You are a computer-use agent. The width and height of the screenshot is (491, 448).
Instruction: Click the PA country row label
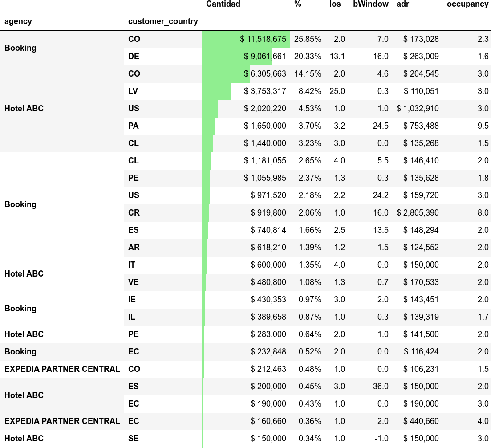coord(133,126)
